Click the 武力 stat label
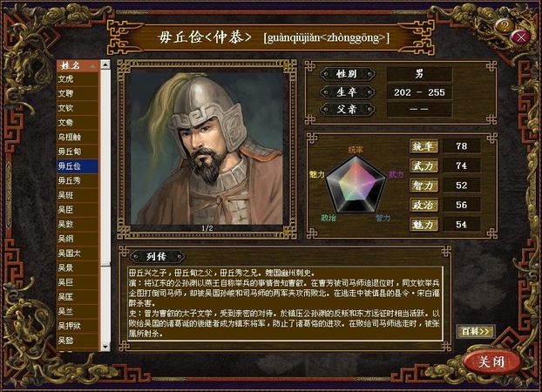The height and width of the screenshot is (392, 542). pyautogui.click(x=423, y=166)
